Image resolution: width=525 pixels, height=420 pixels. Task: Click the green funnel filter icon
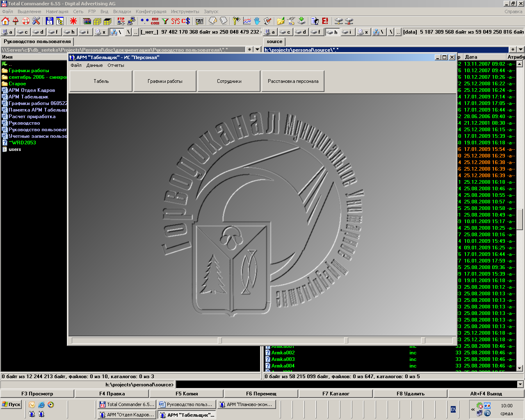[165, 21]
